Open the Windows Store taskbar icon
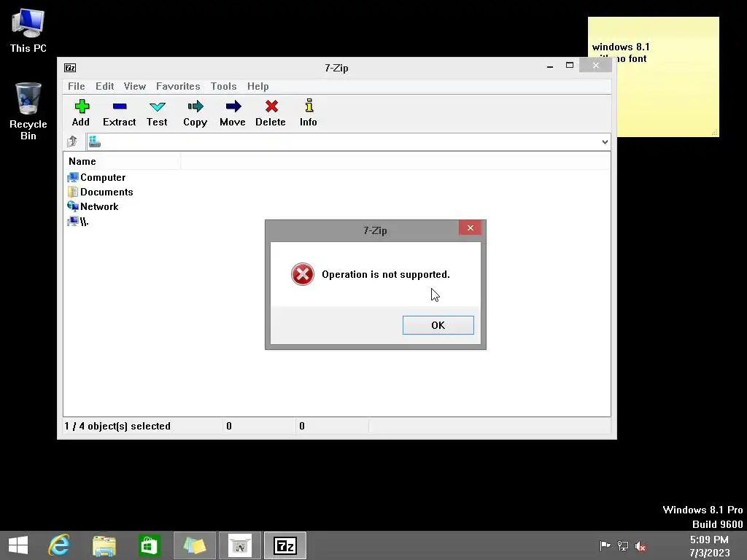 tap(149, 545)
